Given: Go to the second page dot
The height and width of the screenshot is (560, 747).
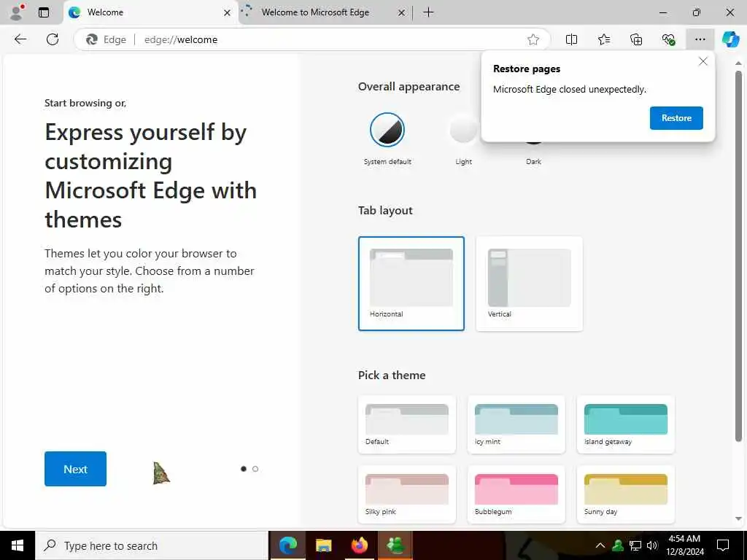Looking at the screenshot, I should coord(255,469).
